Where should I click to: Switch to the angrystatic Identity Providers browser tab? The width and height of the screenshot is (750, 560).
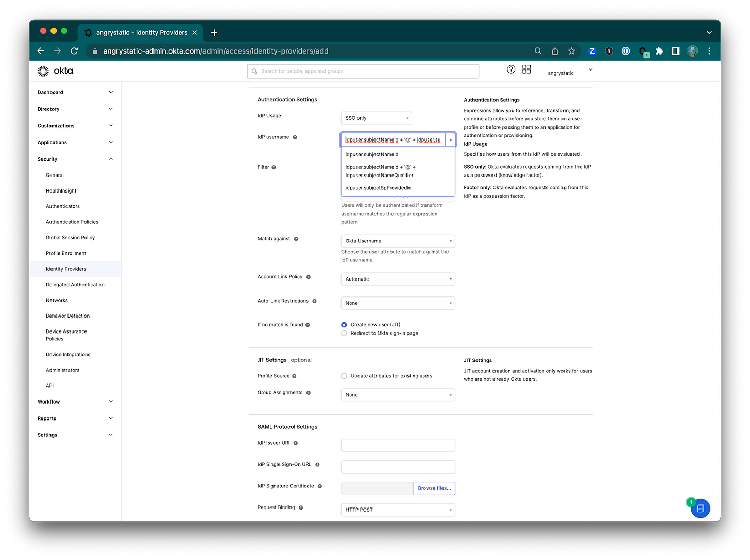pyautogui.click(x=139, y=32)
